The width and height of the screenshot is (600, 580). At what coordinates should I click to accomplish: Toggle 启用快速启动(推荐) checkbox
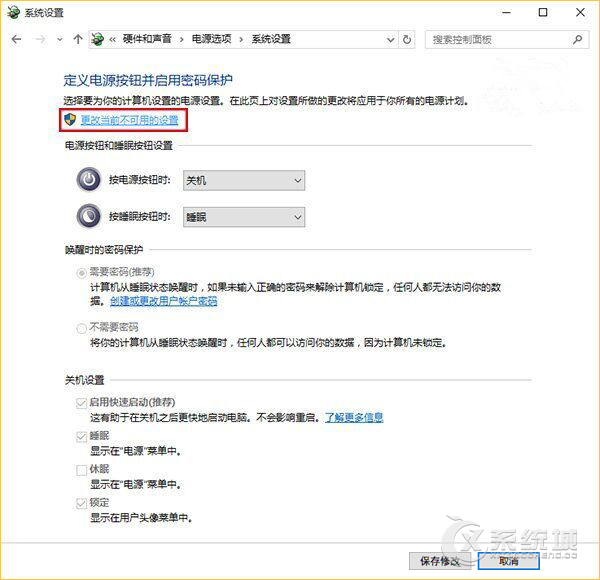(81, 403)
